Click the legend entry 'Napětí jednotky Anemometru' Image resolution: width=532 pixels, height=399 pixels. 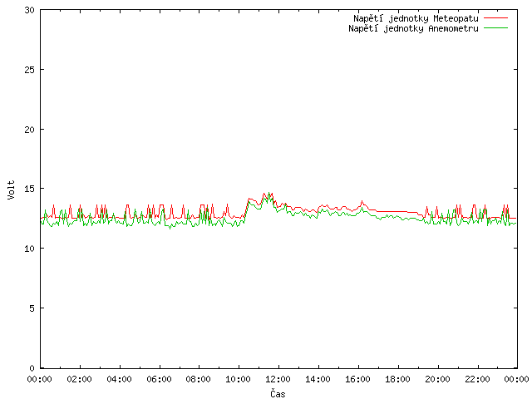(x=413, y=28)
